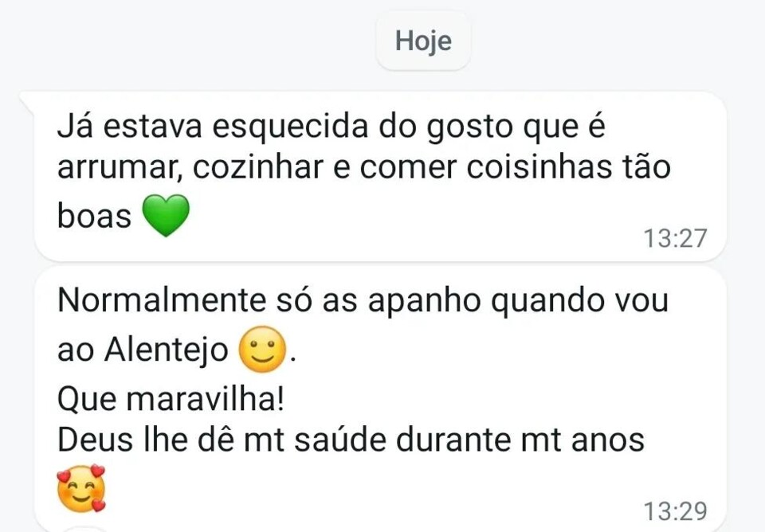Viewport: 765px width, 532px height.
Task: Click the Hoje date label
Action: [423, 41]
